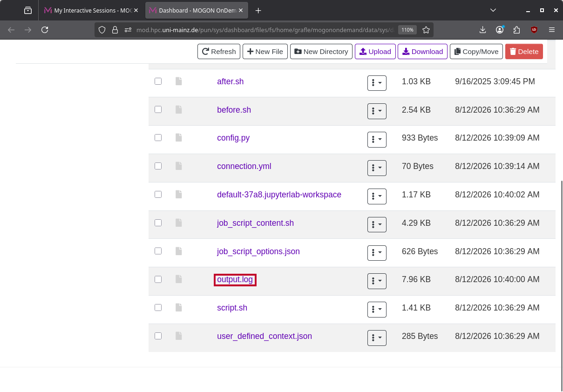Create a New File
The height and width of the screenshot is (392, 563).
click(x=265, y=52)
